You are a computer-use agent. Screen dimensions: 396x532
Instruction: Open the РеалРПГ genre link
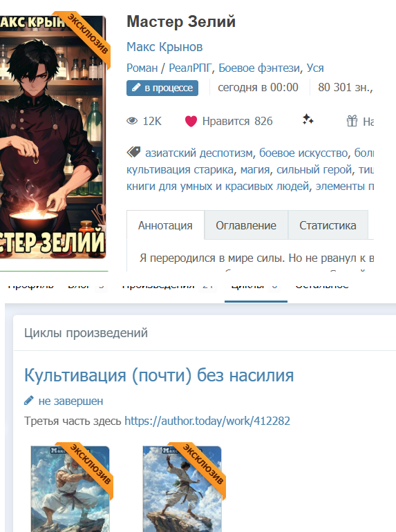[191, 68]
